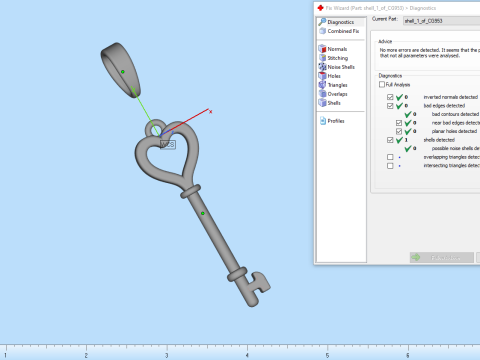
Task: Click the Advice message text
Action: pos(430,53)
